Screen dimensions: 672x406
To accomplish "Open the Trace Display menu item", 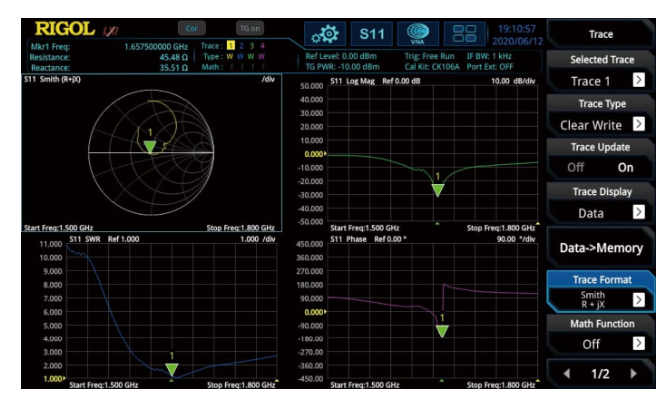I will [x=600, y=203].
